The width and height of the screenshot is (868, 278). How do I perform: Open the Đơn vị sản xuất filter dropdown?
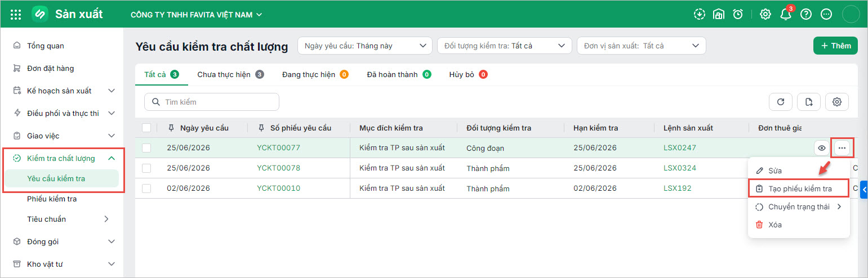pyautogui.click(x=642, y=46)
